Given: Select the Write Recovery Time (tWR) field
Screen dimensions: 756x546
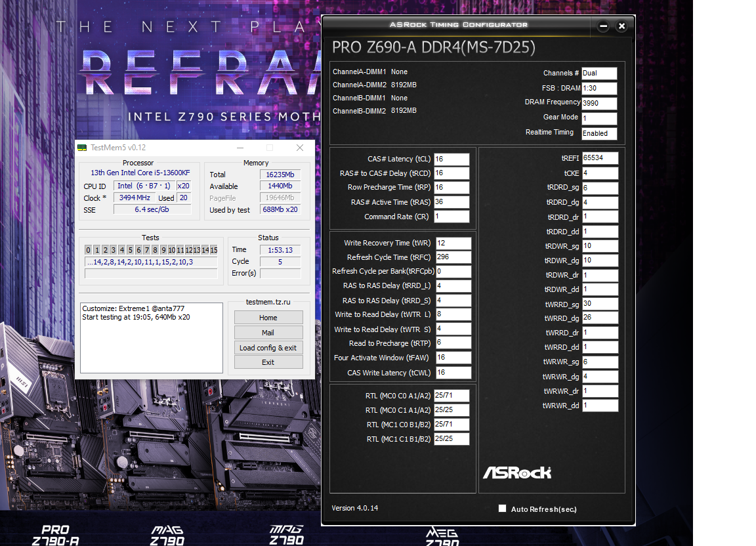Looking at the screenshot, I should [x=453, y=243].
